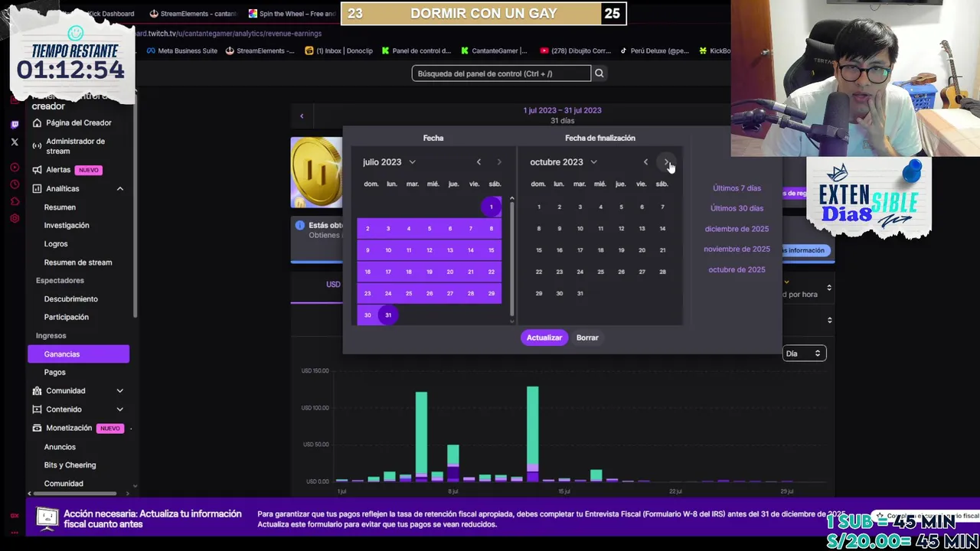Choose the Últimos 7 días preset
Viewport: 980px width, 551px height.
coord(737,188)
